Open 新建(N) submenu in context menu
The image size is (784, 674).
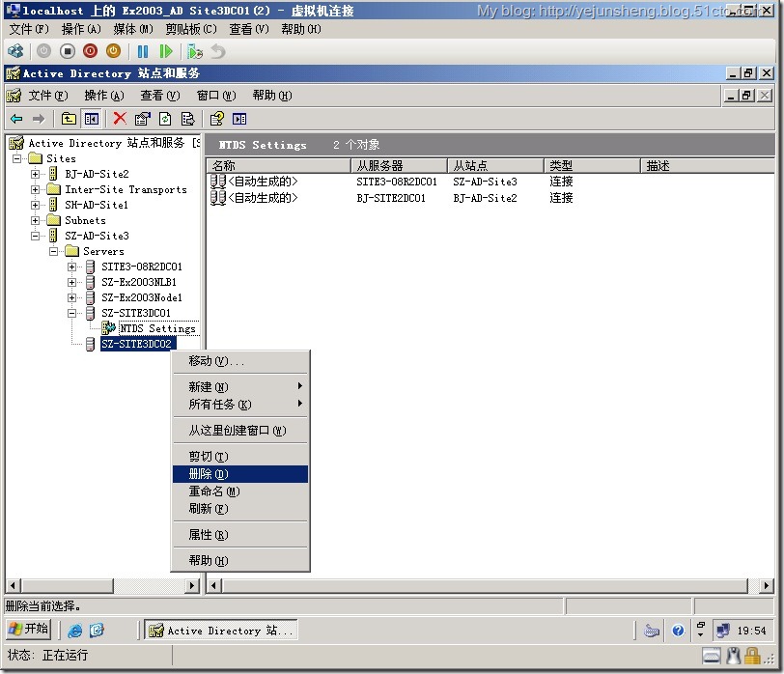pyautogui.click(x=240, y=386)
